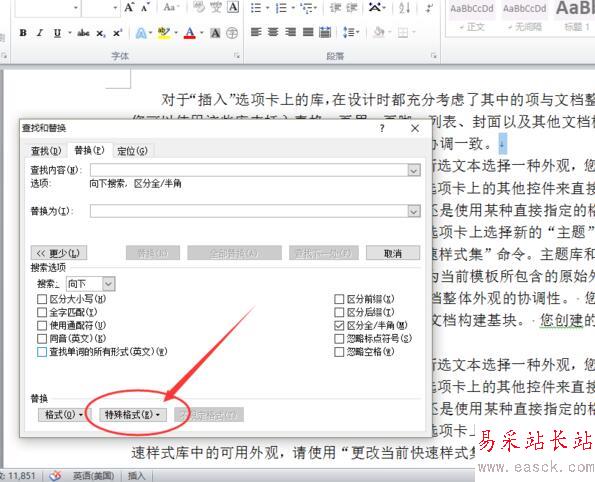Click inside the 查找内容 text field
Image resolution: width=595 pixels, height=482 pixels.
click(x=249, y=170)
